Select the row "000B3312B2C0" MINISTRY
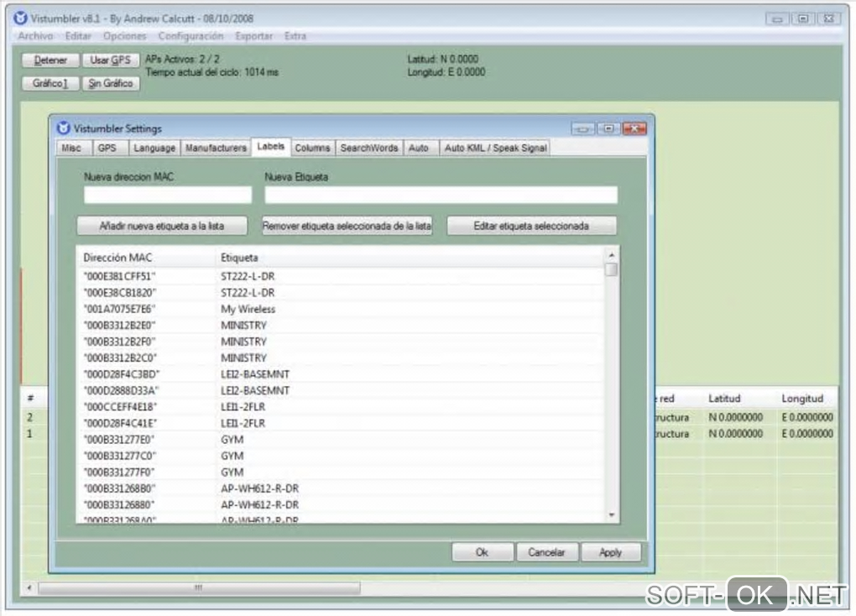The width and height of the screenshot is (856, 616). coord(341,358)
